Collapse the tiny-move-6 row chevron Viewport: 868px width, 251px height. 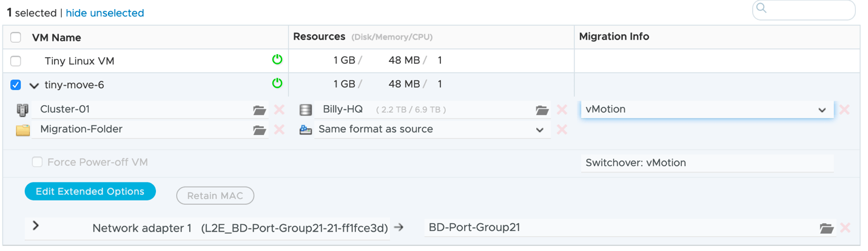point(34,85)
